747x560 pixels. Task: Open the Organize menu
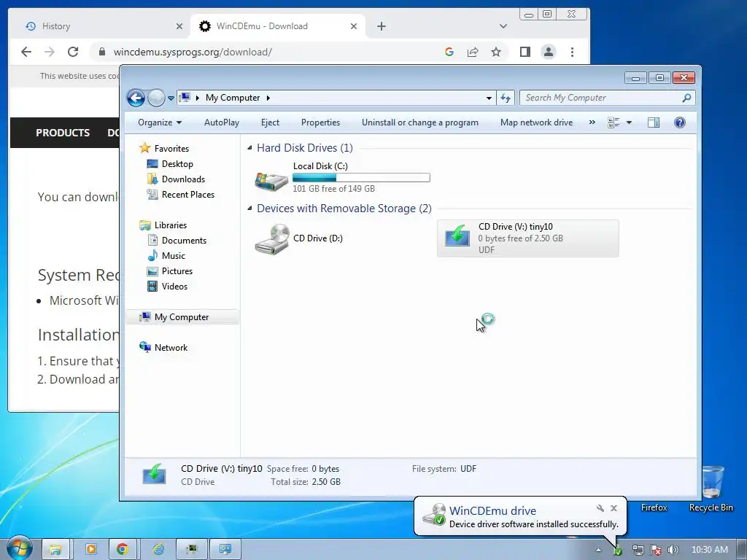160,122
